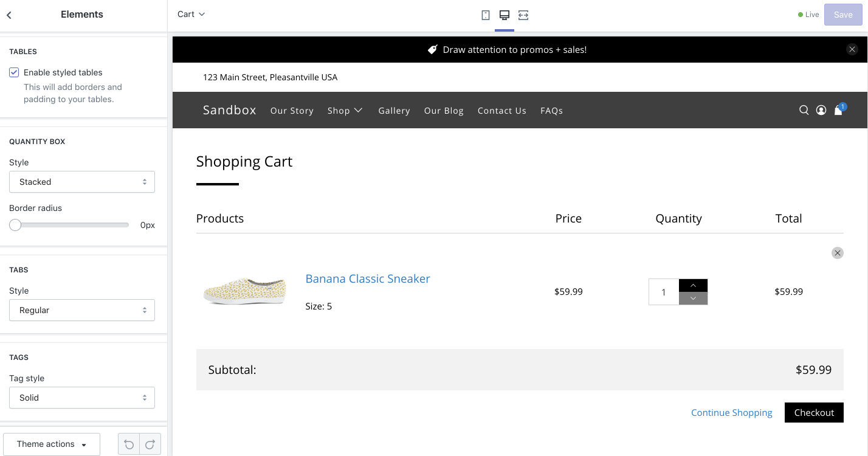Click the redo icon button
The width and height of the screenshot is (868, 456).
(x=150, y=444)
